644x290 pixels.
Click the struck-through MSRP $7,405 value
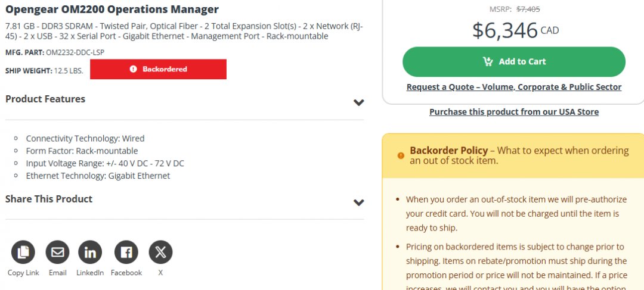click(528, 9)
